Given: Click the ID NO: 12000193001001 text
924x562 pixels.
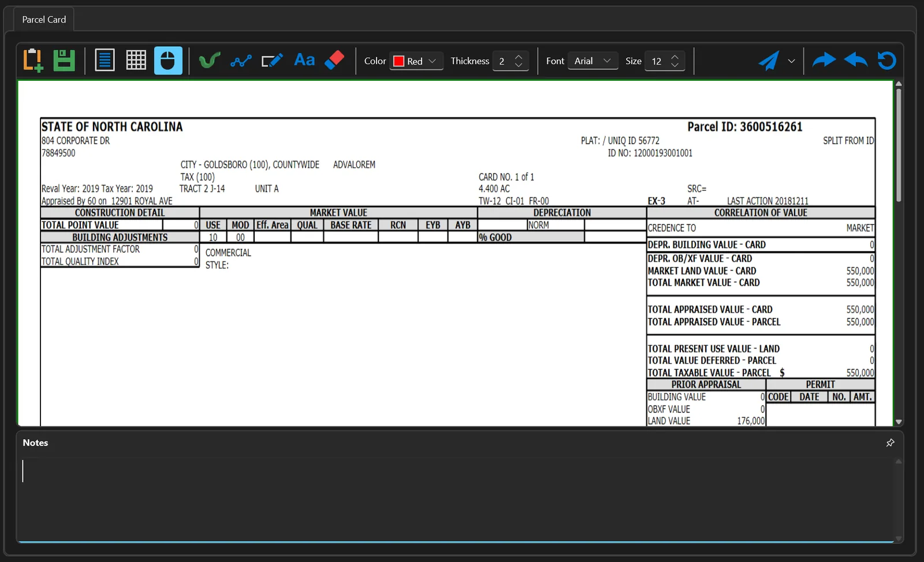Looking at the screenshot, I should click(650, 153).
